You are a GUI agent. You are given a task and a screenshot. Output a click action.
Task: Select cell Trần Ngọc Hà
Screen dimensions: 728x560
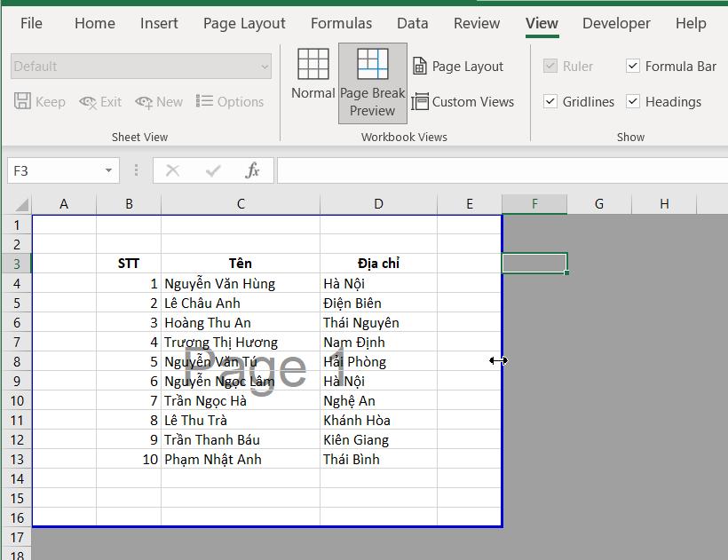tap(241, 400)
